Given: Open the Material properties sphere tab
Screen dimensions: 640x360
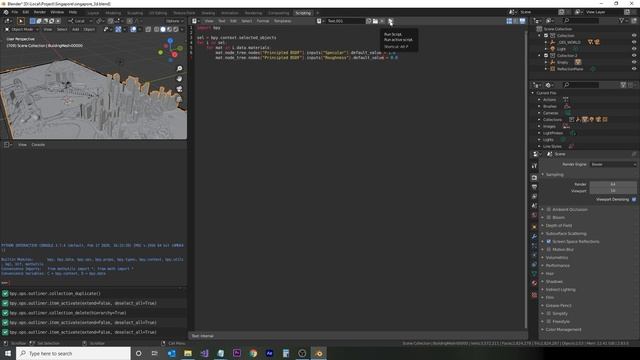Looking at the screenshot, I should [x=534, y=283].
